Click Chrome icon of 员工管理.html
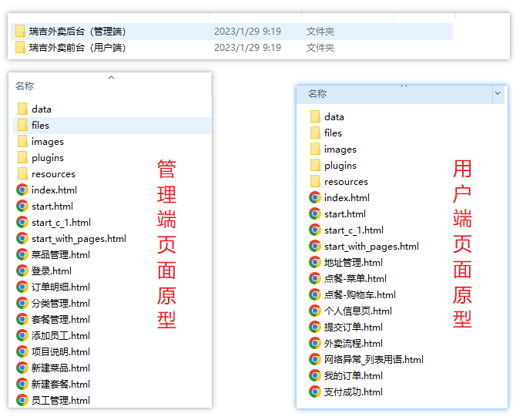 click(22, 401)
